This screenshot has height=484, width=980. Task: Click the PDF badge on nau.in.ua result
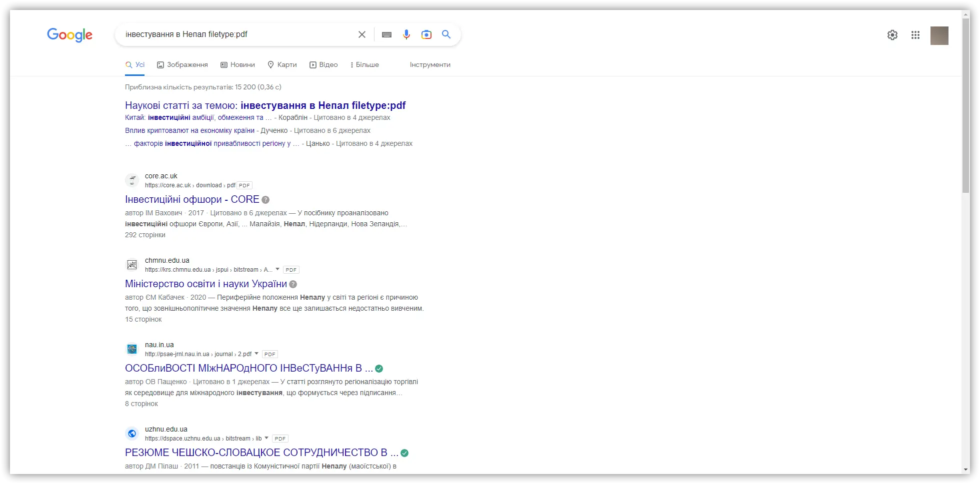(270, 354)
